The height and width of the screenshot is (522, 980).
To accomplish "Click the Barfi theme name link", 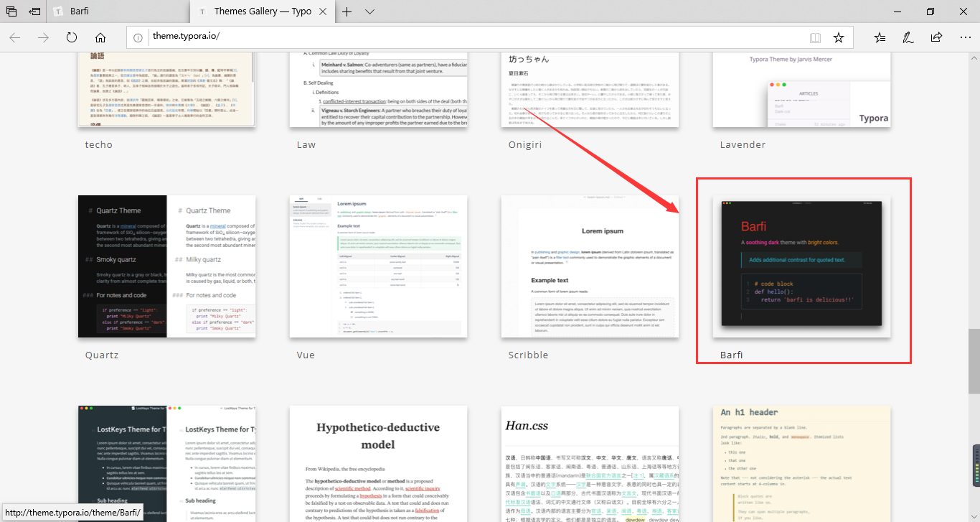I will [x=731, y=355].
